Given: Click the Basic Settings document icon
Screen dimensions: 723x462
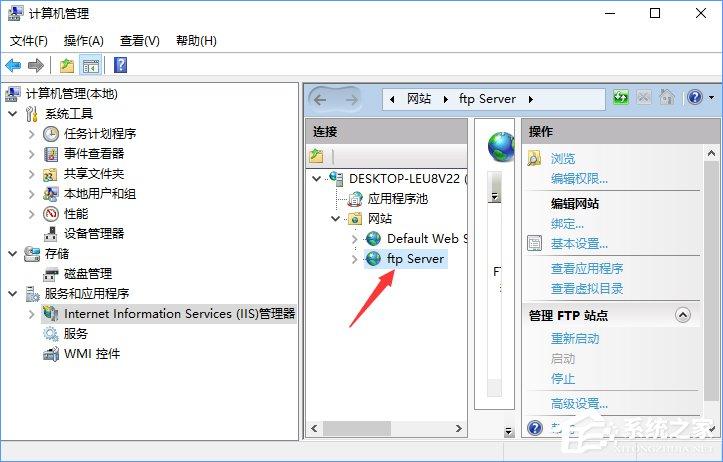Looking at the screenshot, I should 534,243.
